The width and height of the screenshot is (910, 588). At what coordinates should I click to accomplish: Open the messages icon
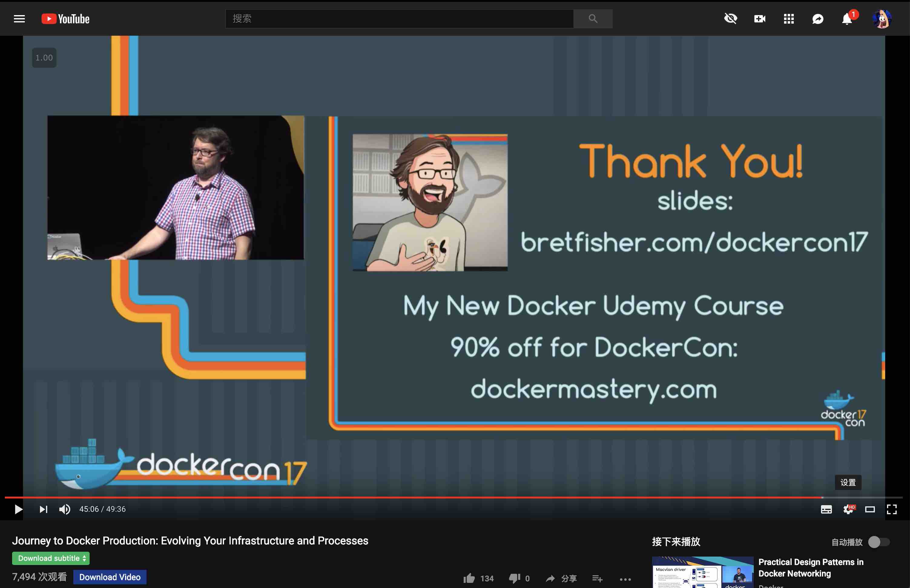[x=818, y=18]
